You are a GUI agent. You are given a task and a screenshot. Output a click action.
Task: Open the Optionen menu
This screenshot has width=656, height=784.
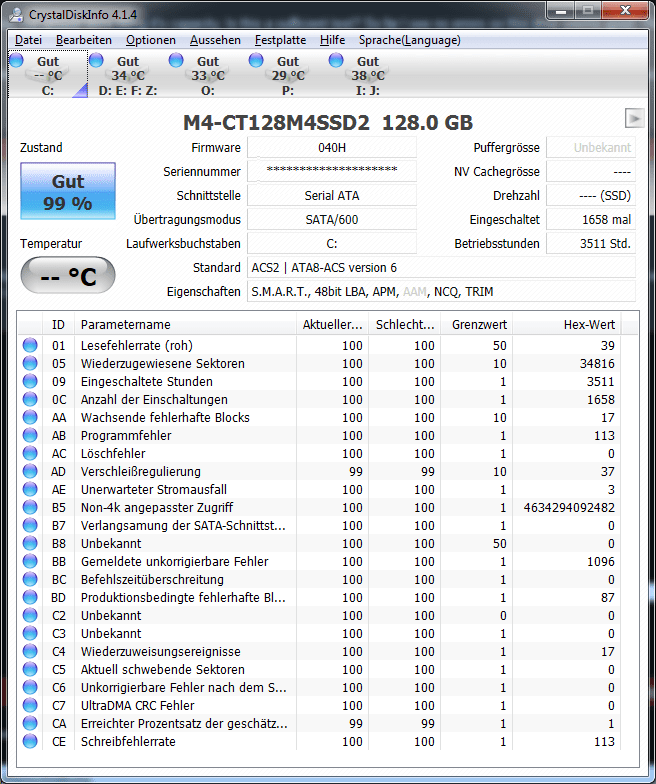150,40
